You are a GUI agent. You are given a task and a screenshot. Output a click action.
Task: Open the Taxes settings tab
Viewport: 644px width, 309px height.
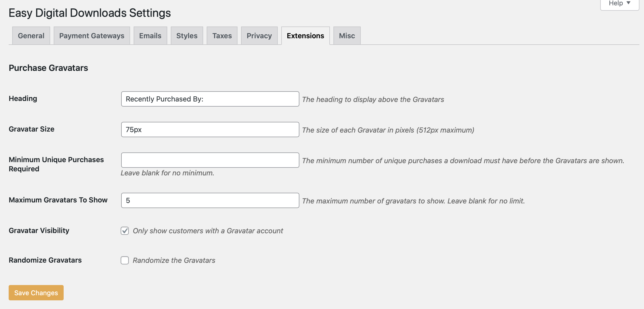point(222,36)
